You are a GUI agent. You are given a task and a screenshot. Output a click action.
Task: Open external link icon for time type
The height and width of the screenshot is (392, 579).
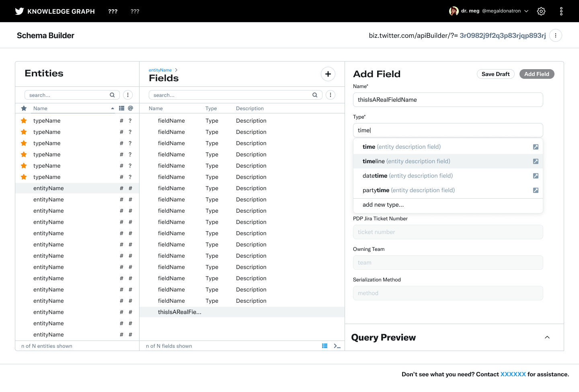(x=536, y=147)
